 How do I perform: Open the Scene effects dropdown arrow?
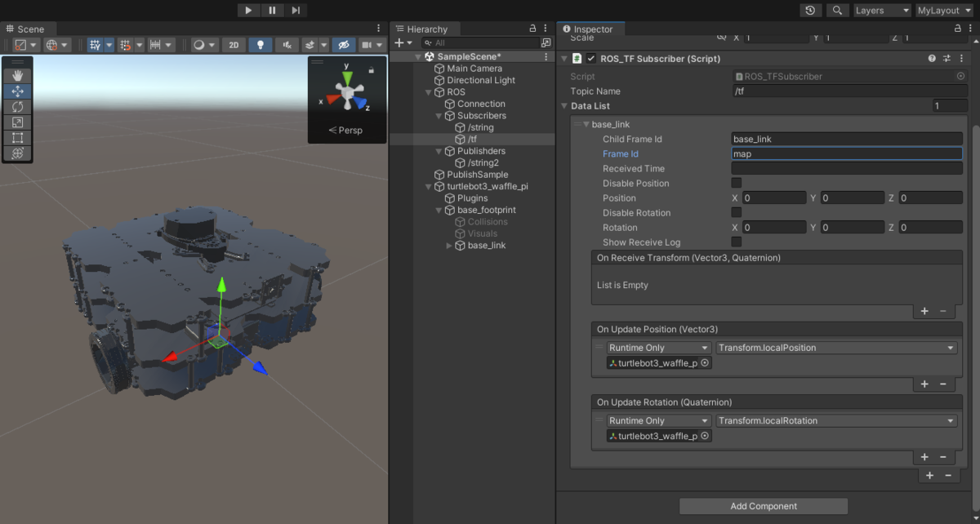(x=324, y=45)
